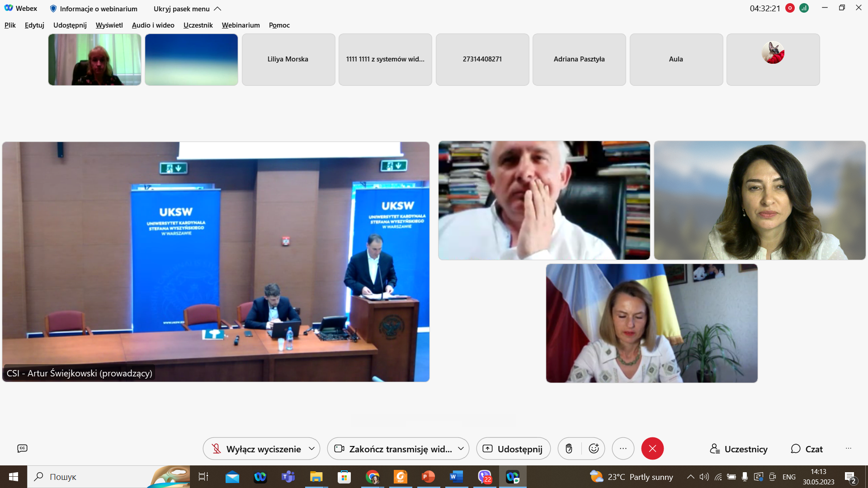The height and width of the screenshot is (488, 868).
Task: Click the green connection stats icon
Action: pos(804,8)
